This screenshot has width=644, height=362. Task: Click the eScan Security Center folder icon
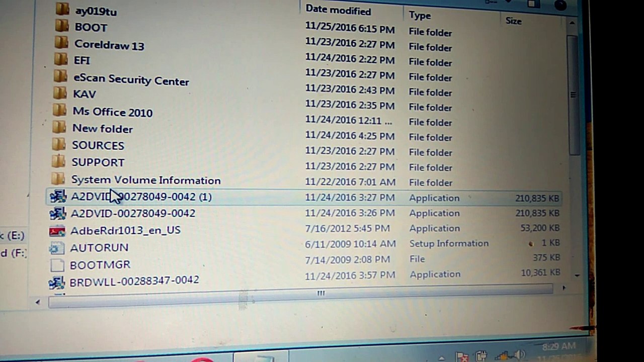tap(60, 76)
